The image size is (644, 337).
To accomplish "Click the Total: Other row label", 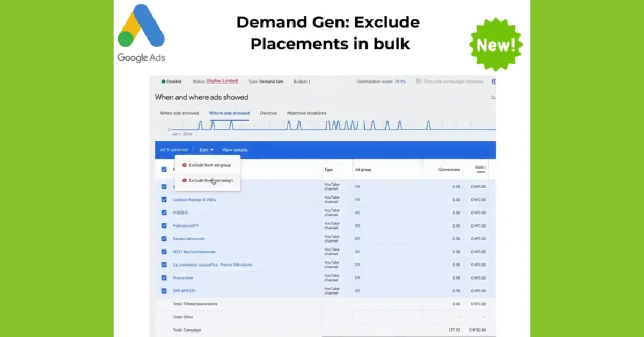I will [x=183, y=317].
